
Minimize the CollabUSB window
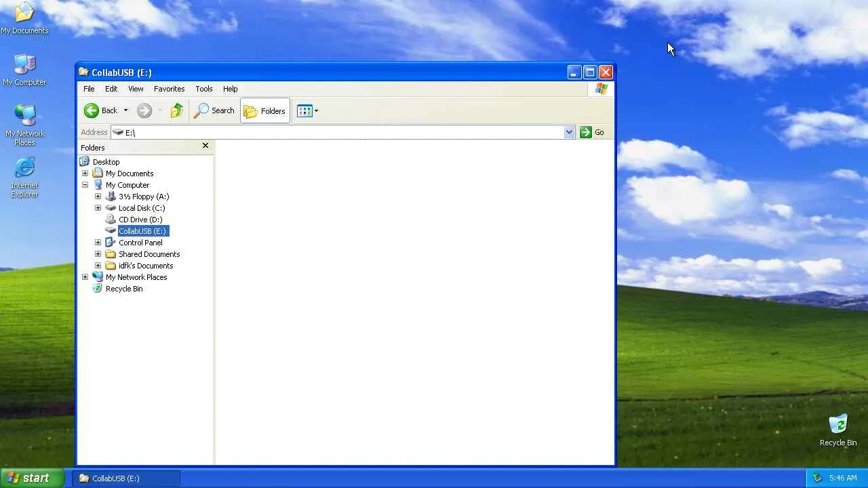(574, 73)
